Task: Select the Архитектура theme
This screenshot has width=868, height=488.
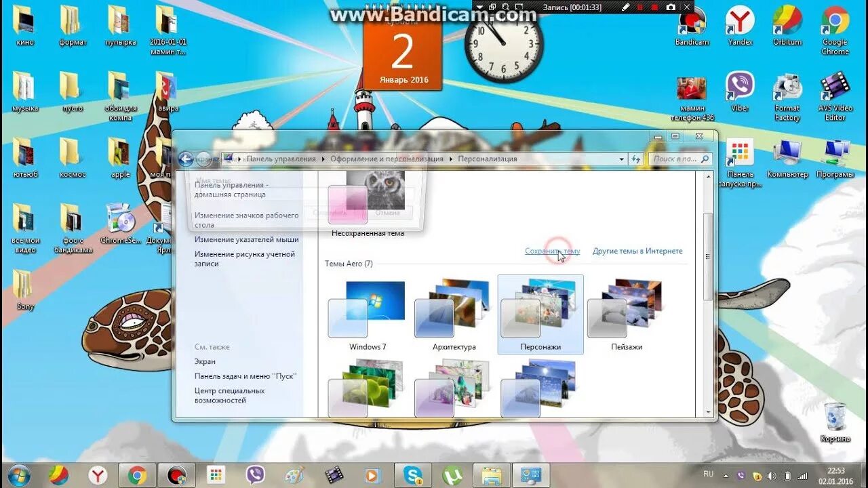Action: pyautogui.click(x=454, y=315)
